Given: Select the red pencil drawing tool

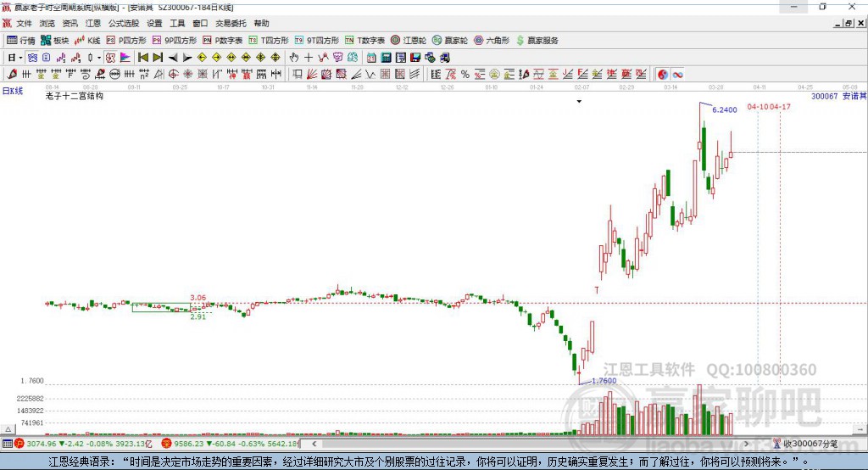Looking at the screenshot, I should click(12, 75).
